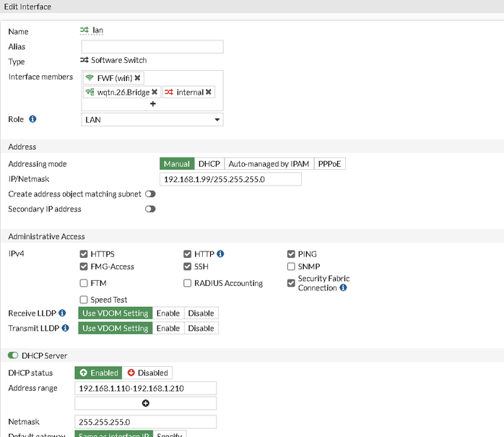
Task: Toggle HTTP administrative access
Action: [x=188, y=254]
